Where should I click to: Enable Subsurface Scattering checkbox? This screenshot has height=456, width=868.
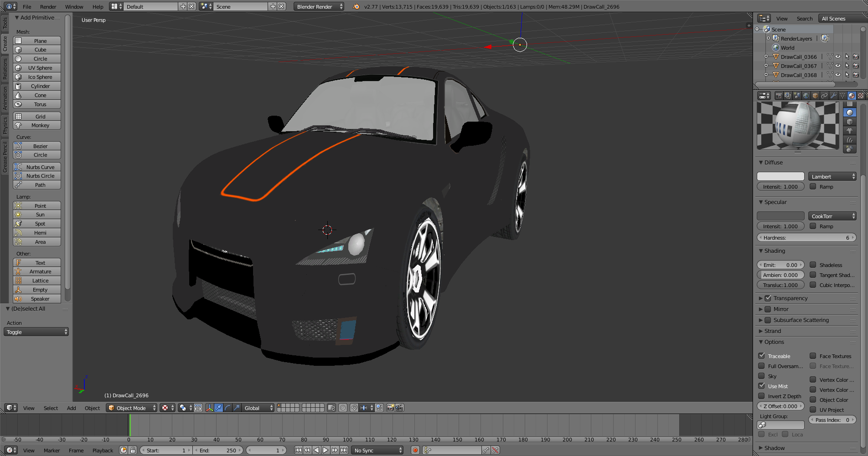pyautogui.click(x=768, y=320)
